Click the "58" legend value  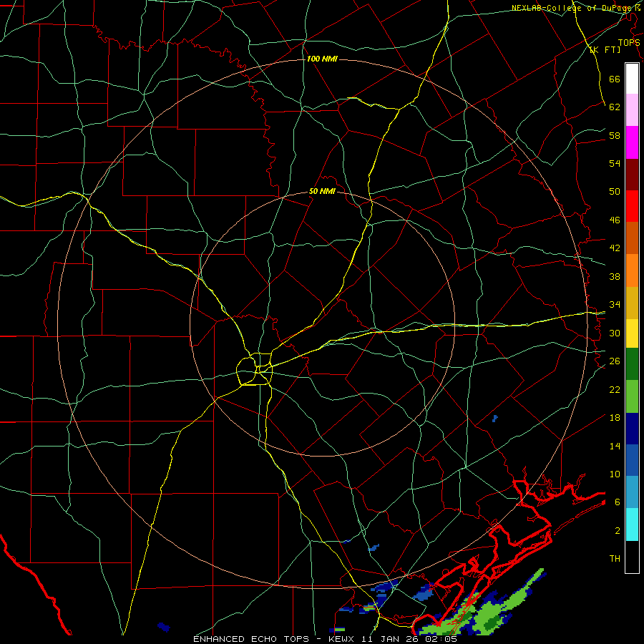(x=615, y=135)
